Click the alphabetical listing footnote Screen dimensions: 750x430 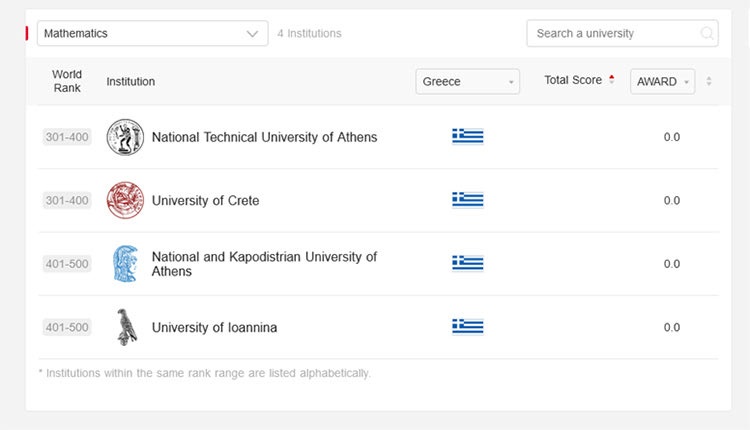pos(205,373)
